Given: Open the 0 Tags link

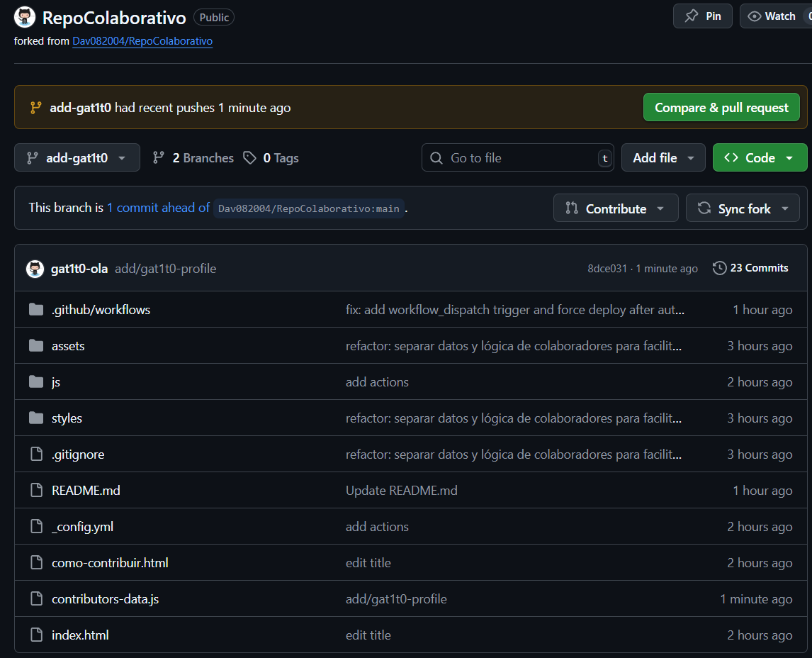Looking at the screenshot, I should pyautogui.click(x=271, y=157).
